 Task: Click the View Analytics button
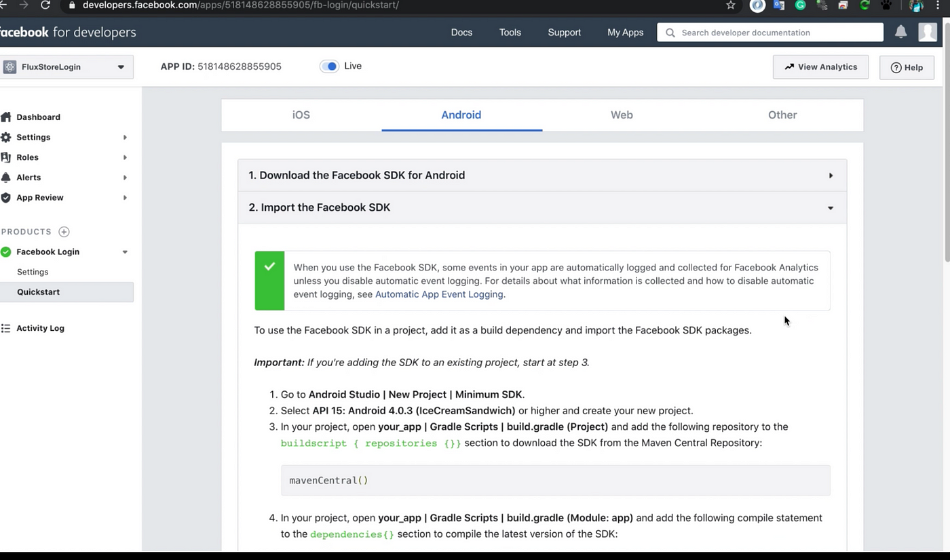tap(820, 67)
